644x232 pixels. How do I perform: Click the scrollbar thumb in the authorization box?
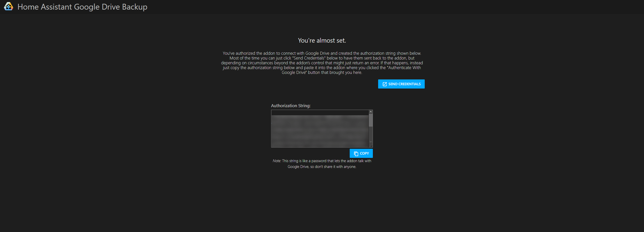pyautogui.click(x=371, y=120)
